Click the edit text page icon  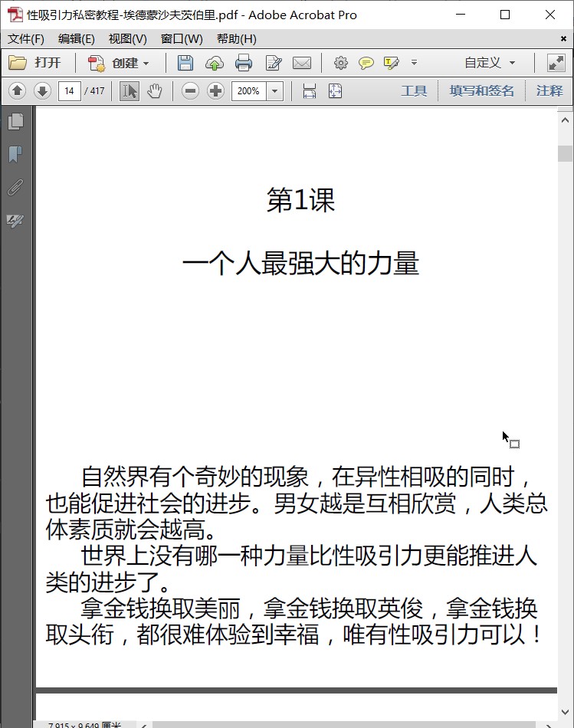tap(273, 63)
